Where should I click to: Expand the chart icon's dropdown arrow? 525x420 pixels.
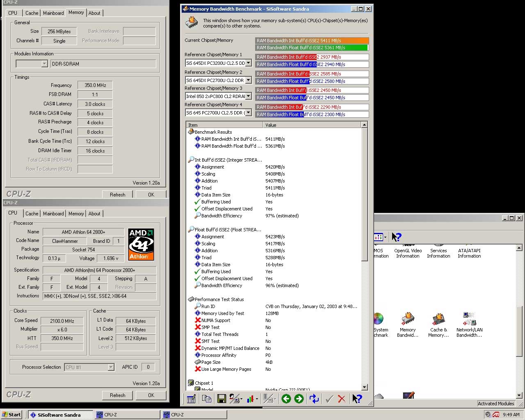pyautogui.click(x=257, y=399)
